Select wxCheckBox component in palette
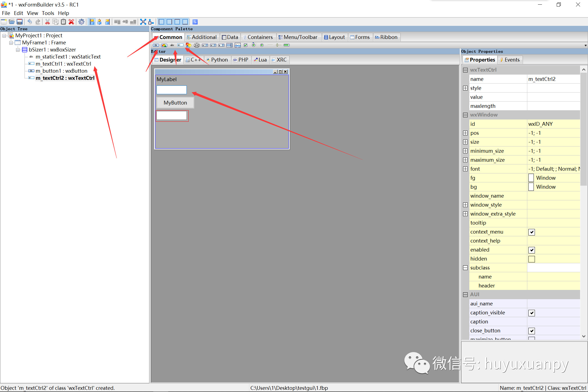 click(x=246, y=45)
